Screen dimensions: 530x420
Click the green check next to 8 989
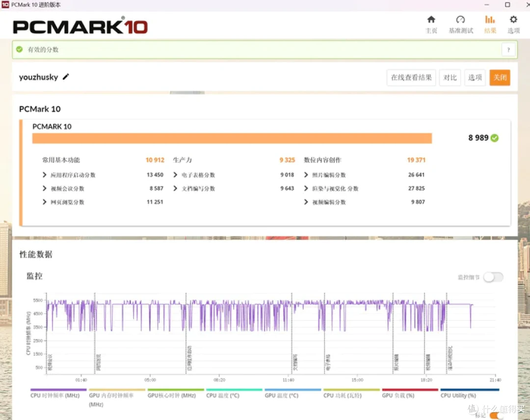(495, 138)
